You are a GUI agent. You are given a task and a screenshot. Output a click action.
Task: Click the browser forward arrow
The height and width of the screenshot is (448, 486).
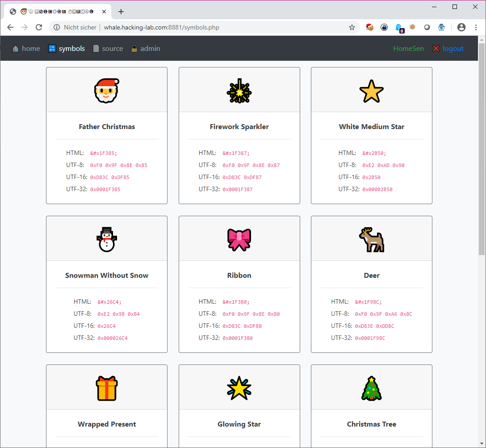(25, 27)
